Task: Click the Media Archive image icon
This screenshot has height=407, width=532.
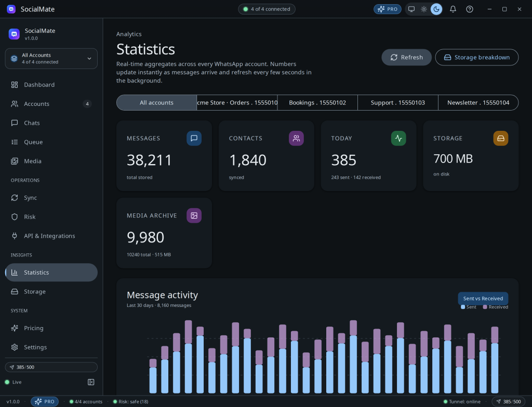Action: tap(194, 216)
